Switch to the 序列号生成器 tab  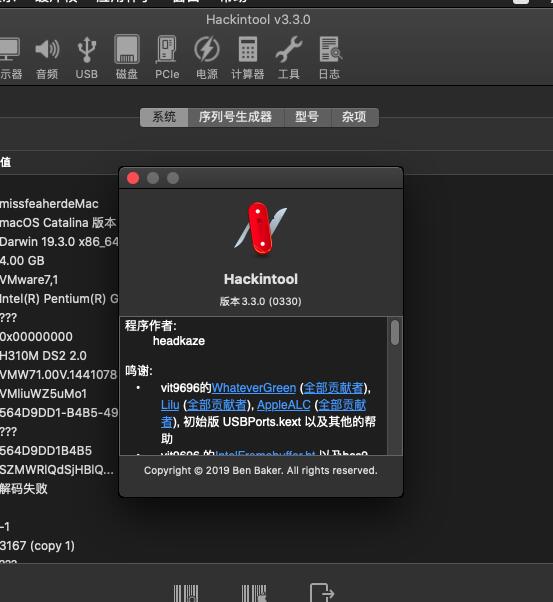235,117
